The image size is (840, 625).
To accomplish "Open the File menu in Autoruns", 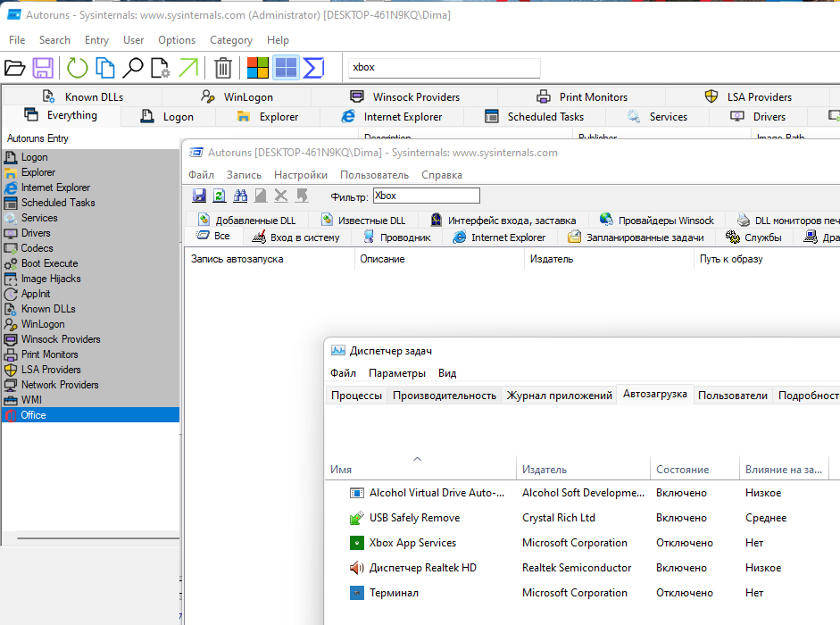I will click(17, 40).
